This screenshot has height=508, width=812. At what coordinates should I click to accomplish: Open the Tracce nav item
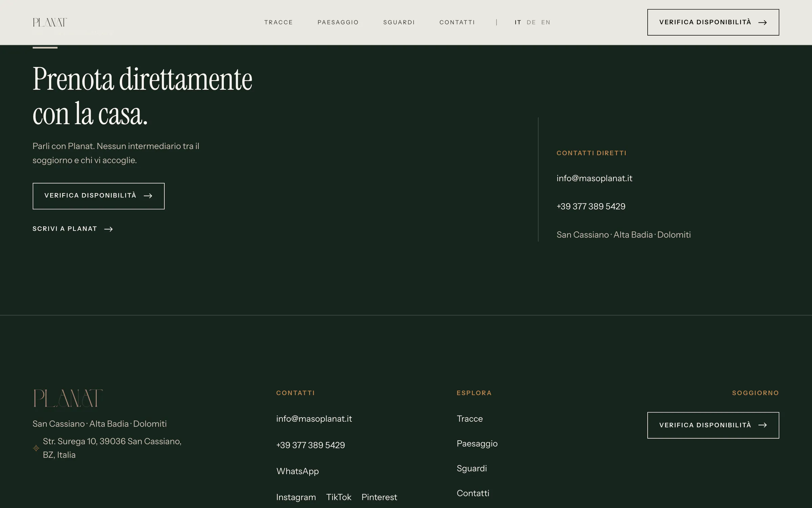pos(278,22)
